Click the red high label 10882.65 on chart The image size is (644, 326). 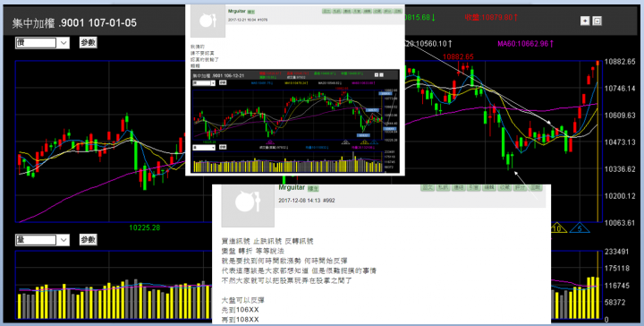tap(459, 56)
